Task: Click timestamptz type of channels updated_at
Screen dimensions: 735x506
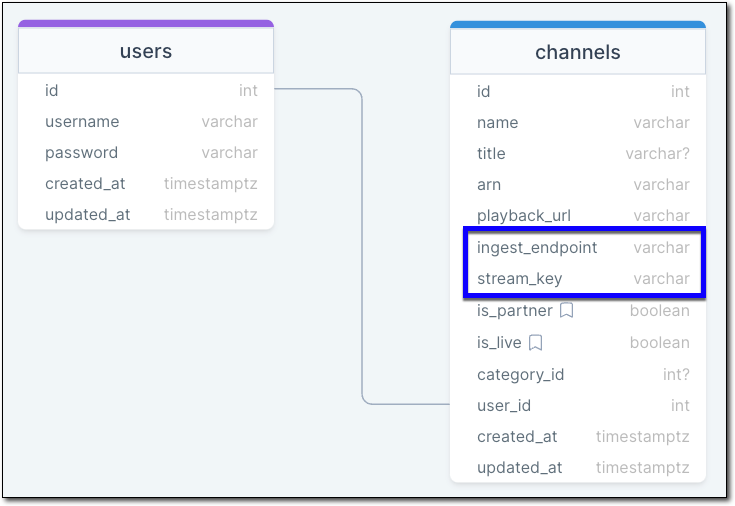Action: pos(643,467)
